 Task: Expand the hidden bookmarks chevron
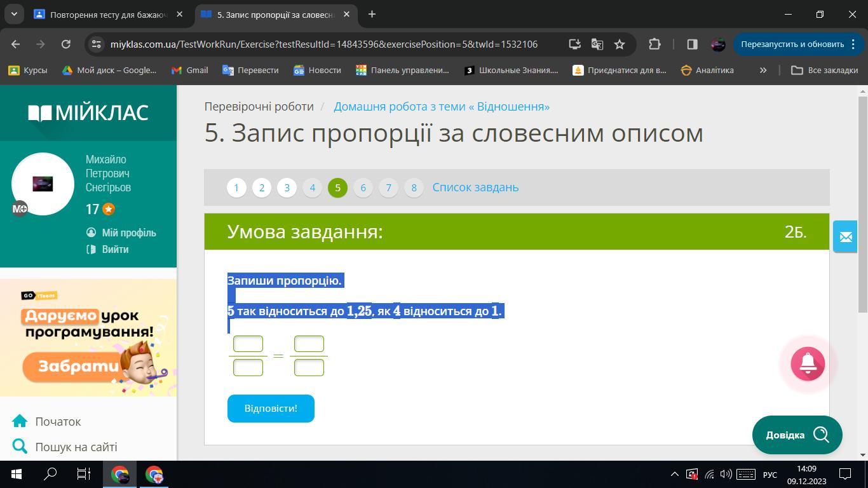click(763, 70)
